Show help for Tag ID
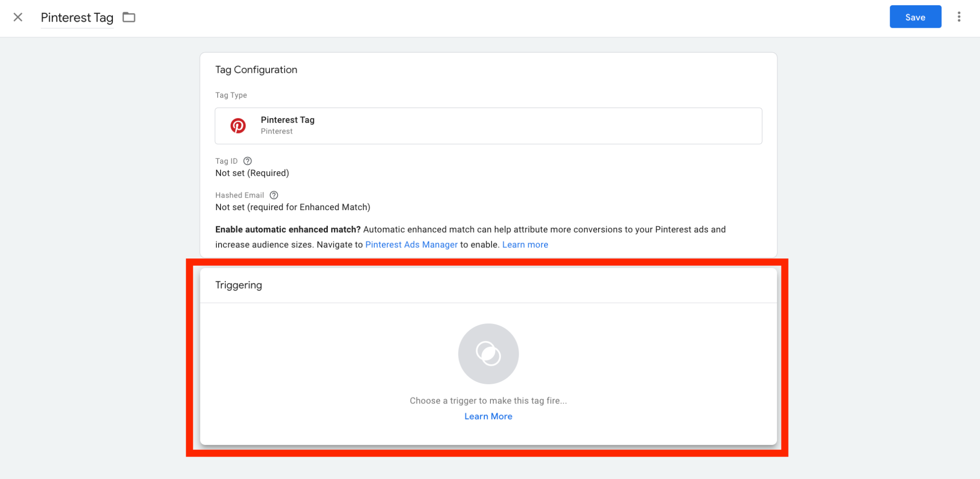This screenshot has height=479, width=980. point(247,161)
